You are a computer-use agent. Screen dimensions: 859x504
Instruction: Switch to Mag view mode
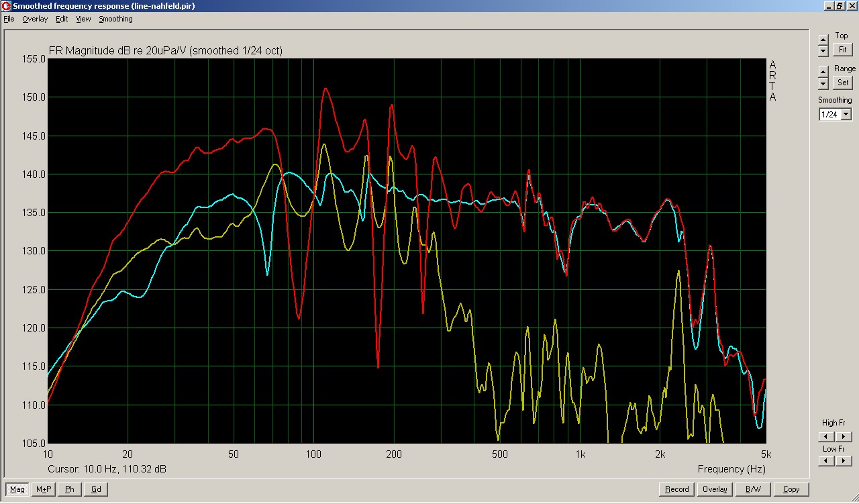17,489
